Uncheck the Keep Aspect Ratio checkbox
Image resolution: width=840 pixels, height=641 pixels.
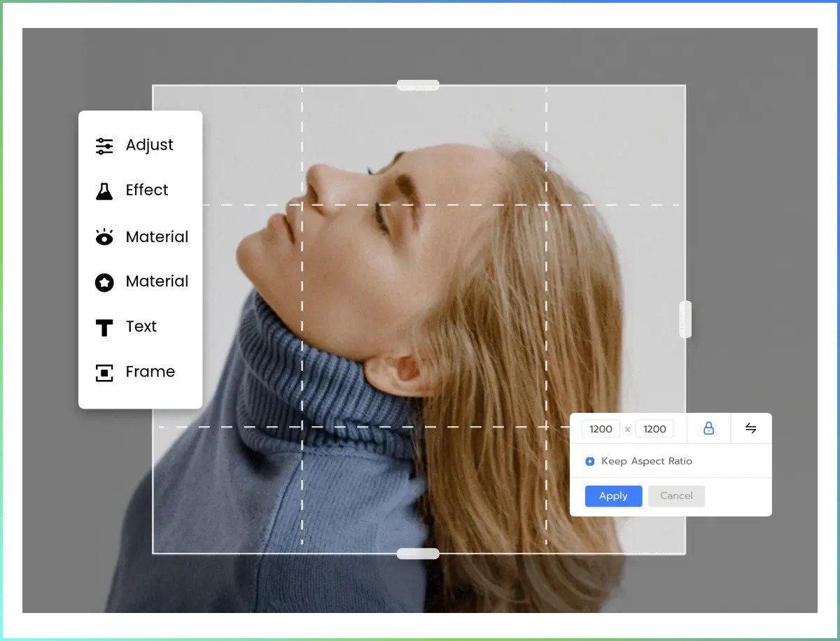click(590, 462)
